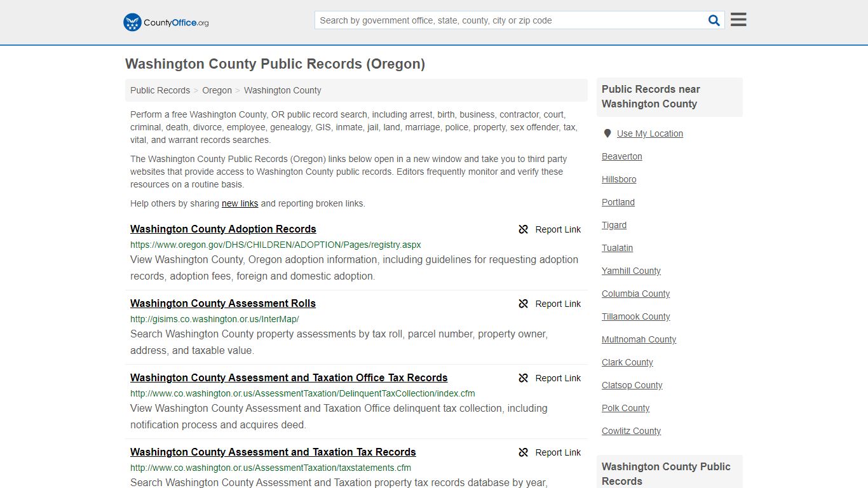The image size is (868, 488).
Task: Click the search magnifier icon
Action: point(714,20)
